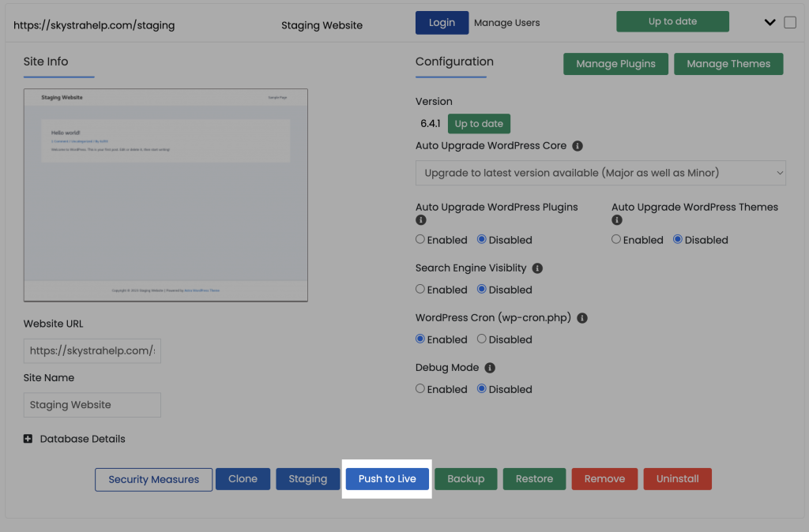This screenshot has width=809, height=532.
Task: Open Auto Upgrade WordPress Core dropdown
Action: [600, 172]
